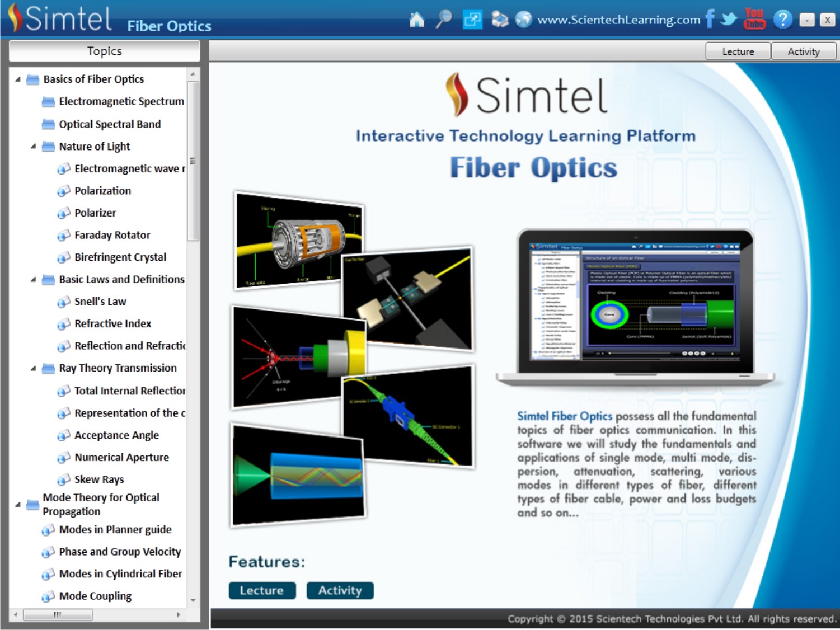Open the Polarizer topic
The image size is (840, 630).
pyautogui.click(x=95, y=213)
